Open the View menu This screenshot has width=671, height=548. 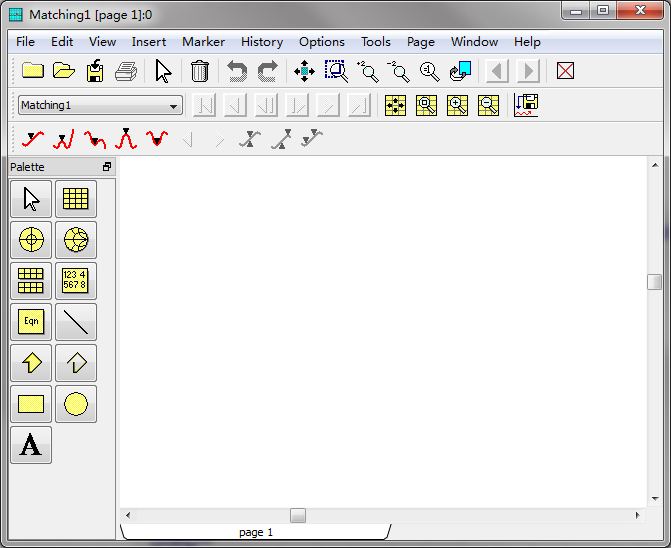pos(102,42)
